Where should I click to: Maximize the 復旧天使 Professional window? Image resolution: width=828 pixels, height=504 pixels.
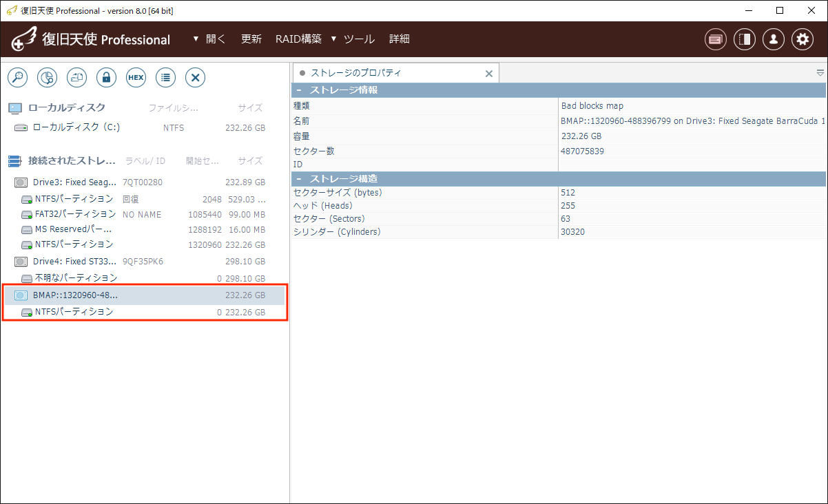click(x=779, y=10)
